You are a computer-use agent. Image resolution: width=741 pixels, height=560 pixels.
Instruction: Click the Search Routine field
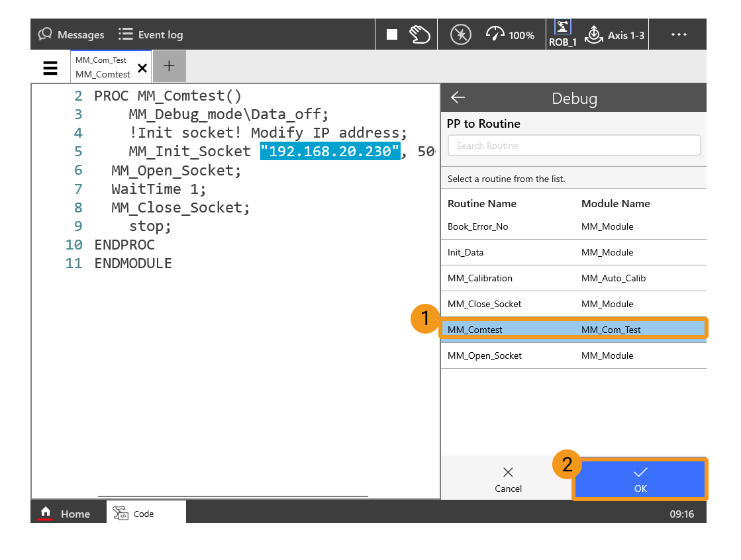pos(573,146)
